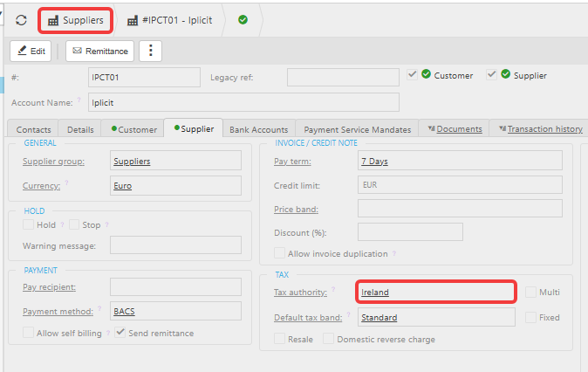Click the Warning message field
Image resolution: width=588 pixels, height=372 pixels.
[x=175, y=245]
